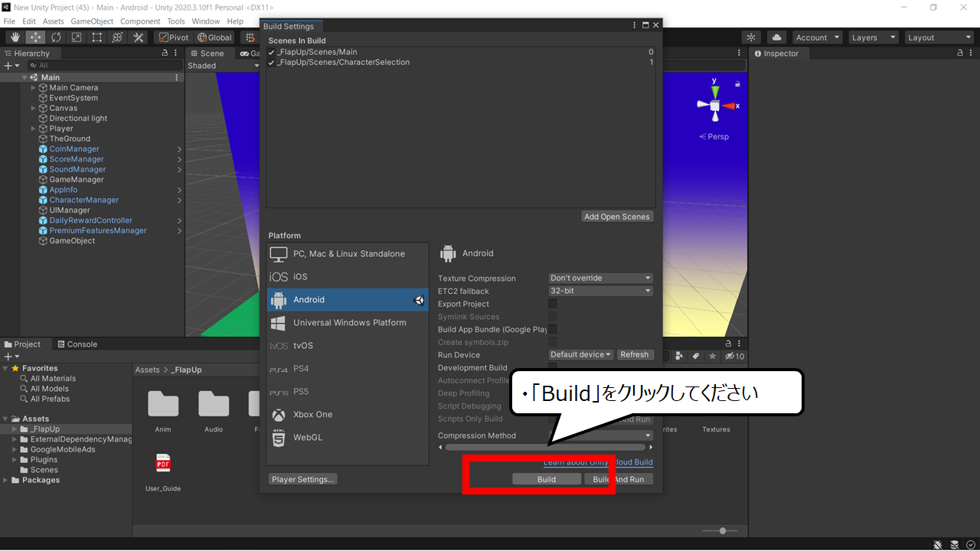Open the Hierarchy panel three-dot menu

tap(177, 54)
